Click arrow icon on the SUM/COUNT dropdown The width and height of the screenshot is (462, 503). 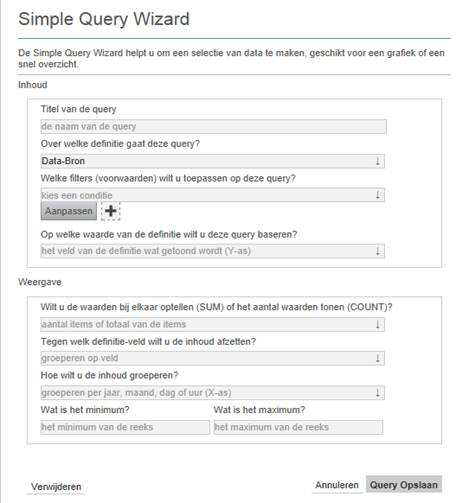(x=378, y=324)
